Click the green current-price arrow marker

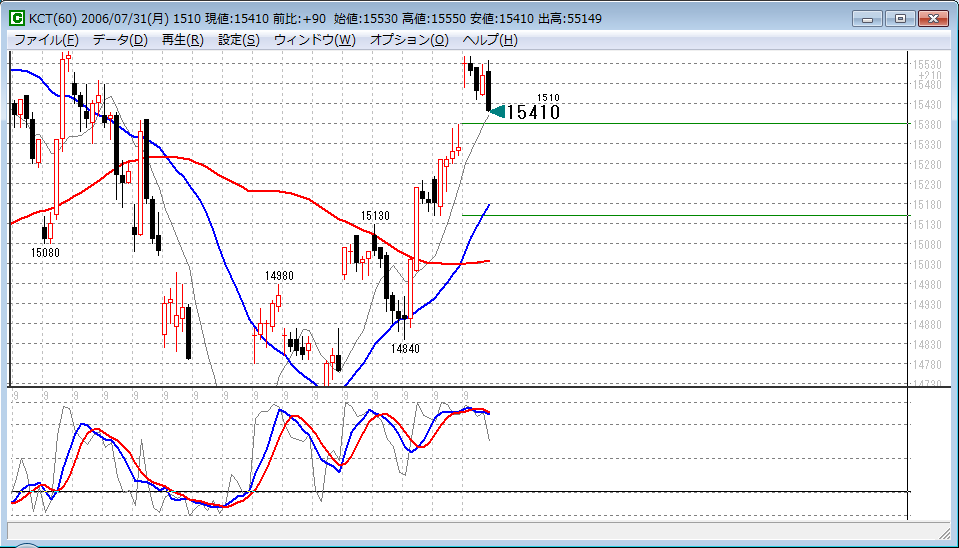[497, 111]
